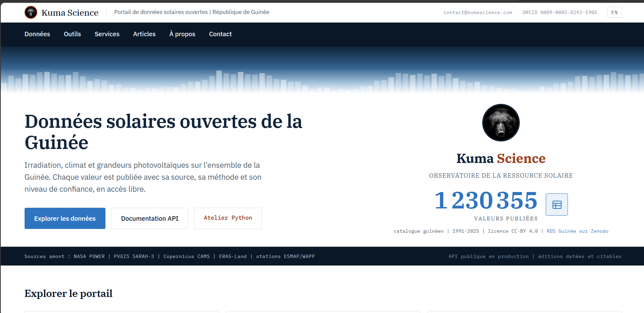Click the 'Explorer le portail' heading
Viewport: 644px width, 313px height.
(x=69, y=294)
